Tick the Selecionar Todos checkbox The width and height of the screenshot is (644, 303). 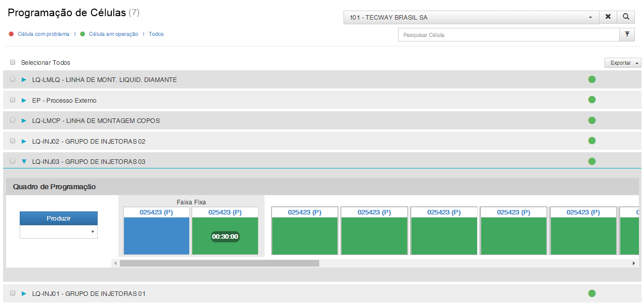tap(13, 62)
